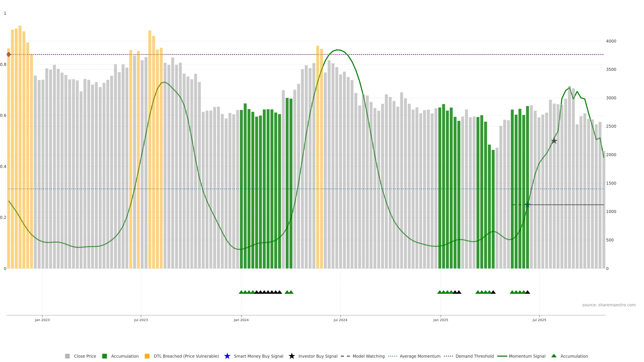Toggle the Momentum Signal legend entry

pyautogui.click(x=527, y=356)
